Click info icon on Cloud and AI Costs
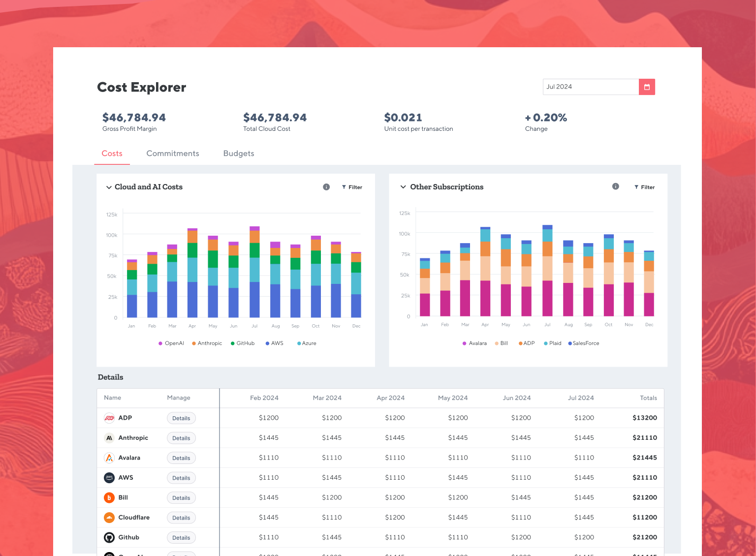This screenshot has height=556, width=756. [x=326, y=187]
